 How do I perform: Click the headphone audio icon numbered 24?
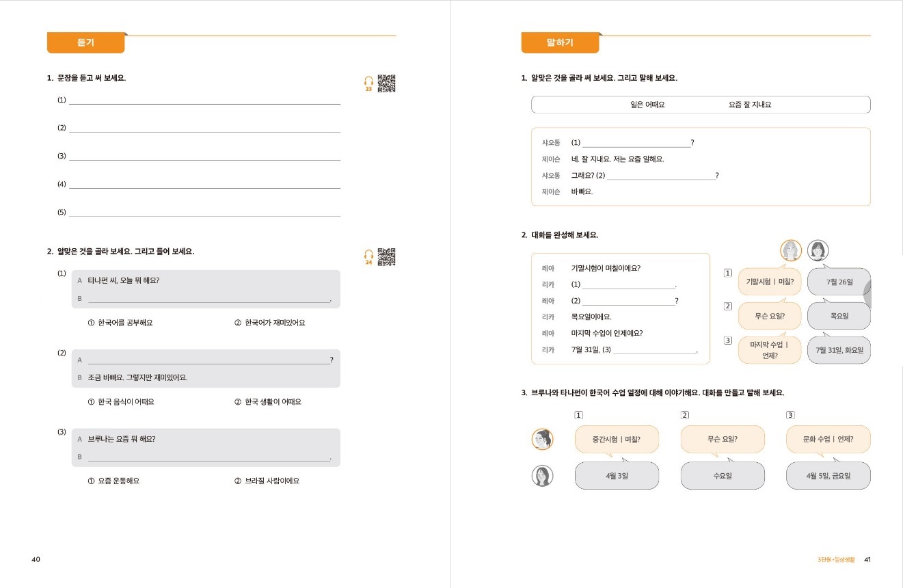pos(367,255)
